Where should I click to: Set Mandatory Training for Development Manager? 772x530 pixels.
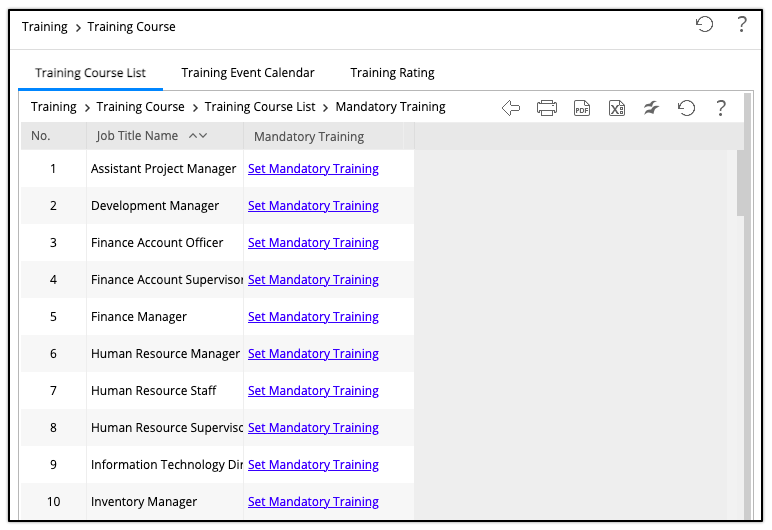click(x=313, y=206)
